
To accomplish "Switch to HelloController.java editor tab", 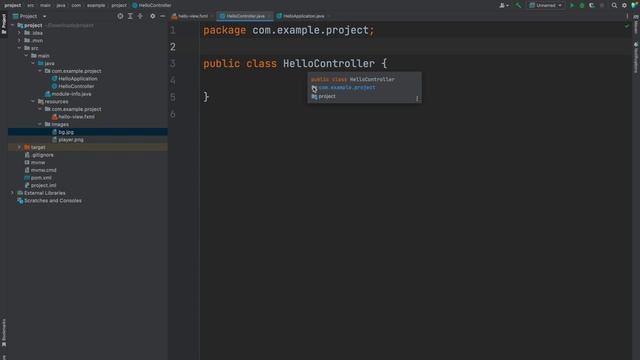I will [x=244, y=16].
